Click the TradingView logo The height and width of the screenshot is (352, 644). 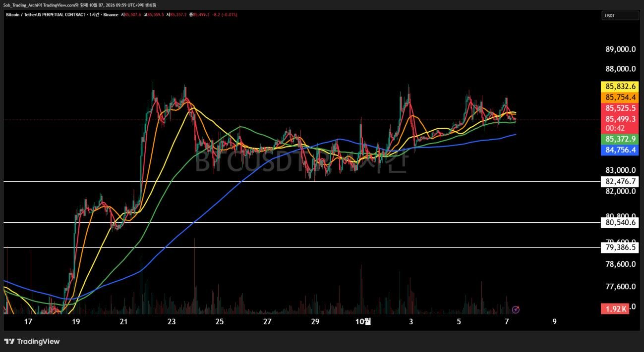pos(32,342)
